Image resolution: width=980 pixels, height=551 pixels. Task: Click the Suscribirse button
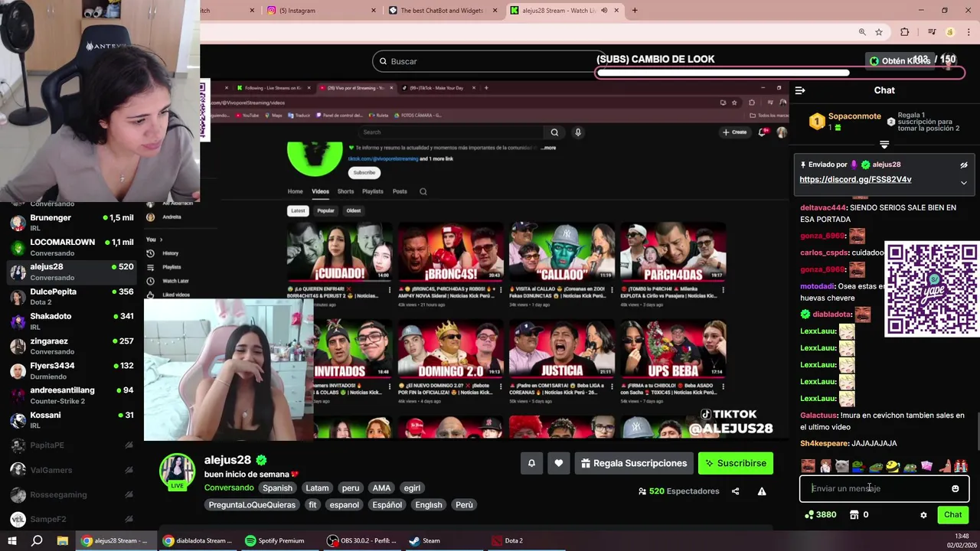click(x=736, y=463)
